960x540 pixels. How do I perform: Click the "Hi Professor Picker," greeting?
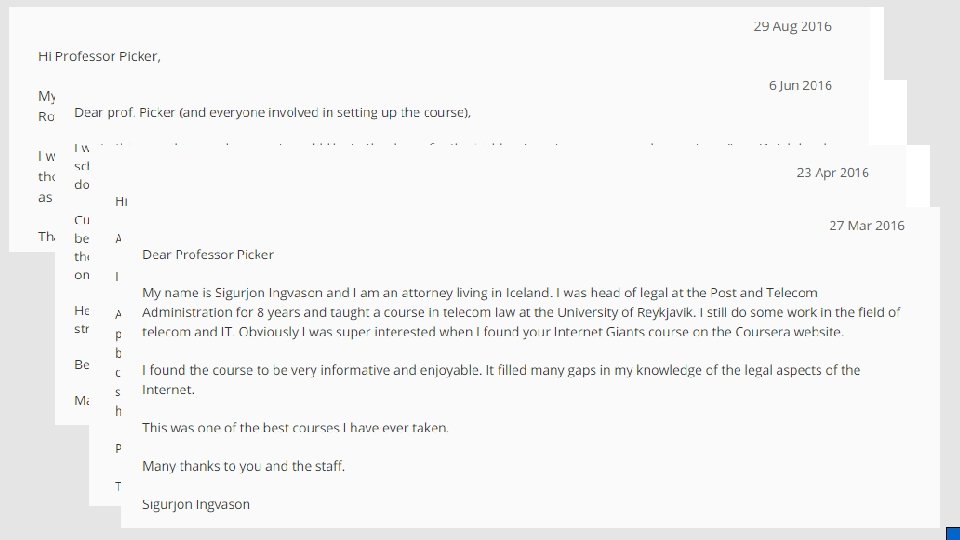pyautogui.click(x=99, y=57)
